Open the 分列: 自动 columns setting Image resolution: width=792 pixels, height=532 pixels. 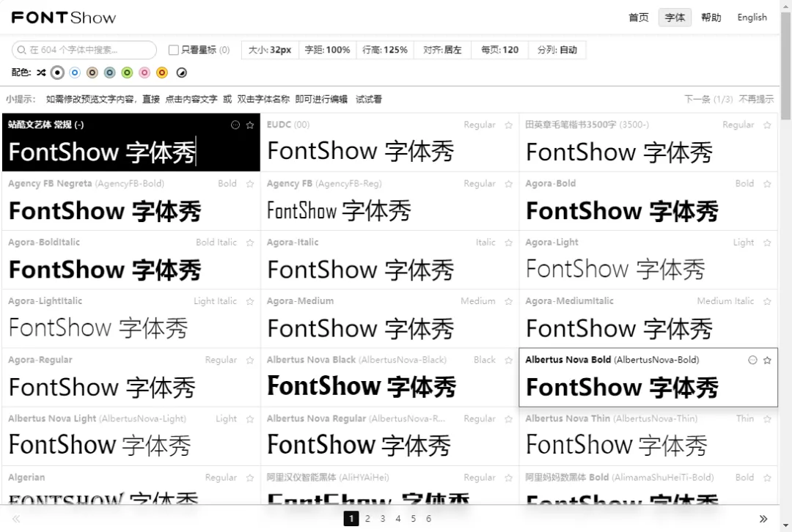point(557,50)
